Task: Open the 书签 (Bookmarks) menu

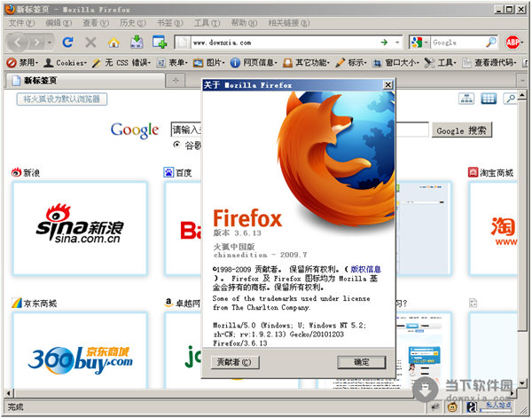Action: point(169,23)
